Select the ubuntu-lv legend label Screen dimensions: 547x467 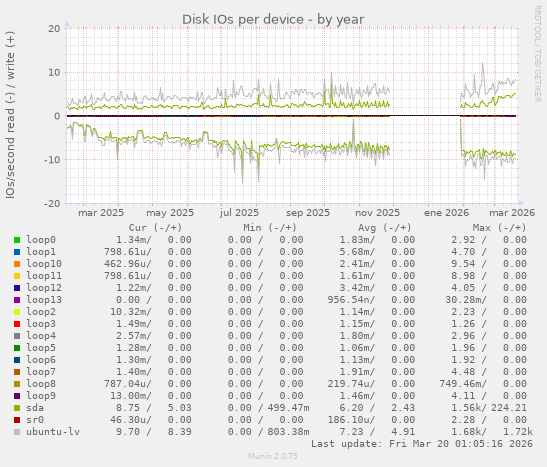click(53, 432)
